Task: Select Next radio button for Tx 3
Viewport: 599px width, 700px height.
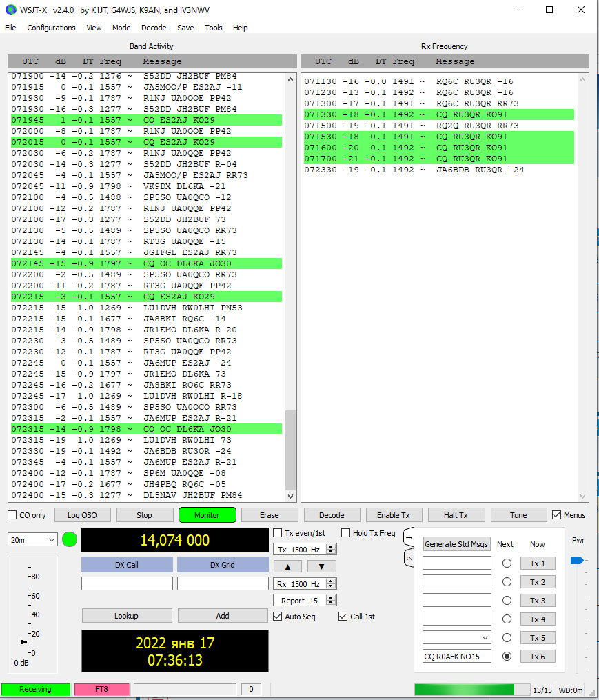Action: (507, 601)
